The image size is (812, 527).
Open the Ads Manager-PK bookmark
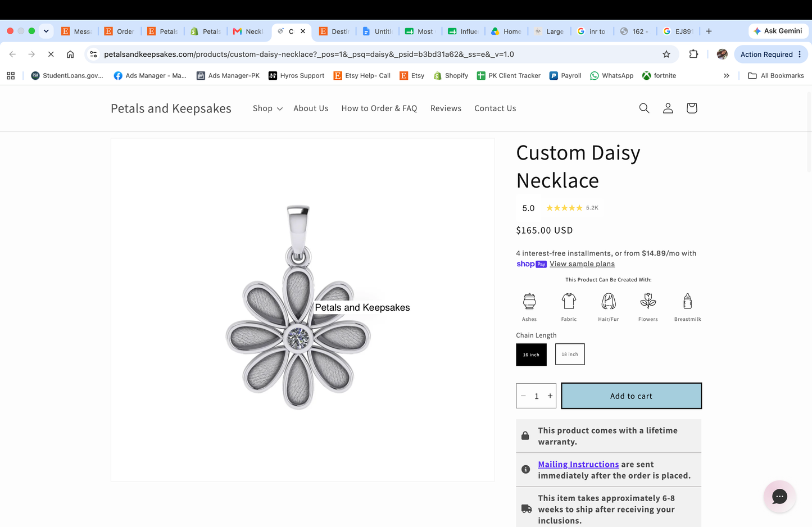(x=228, y=75)
